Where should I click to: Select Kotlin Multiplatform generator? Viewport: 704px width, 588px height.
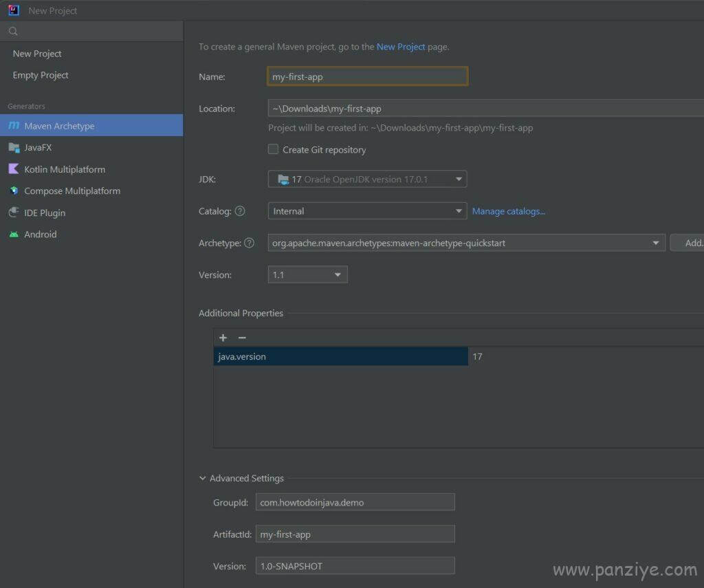(x=91, y=169)
